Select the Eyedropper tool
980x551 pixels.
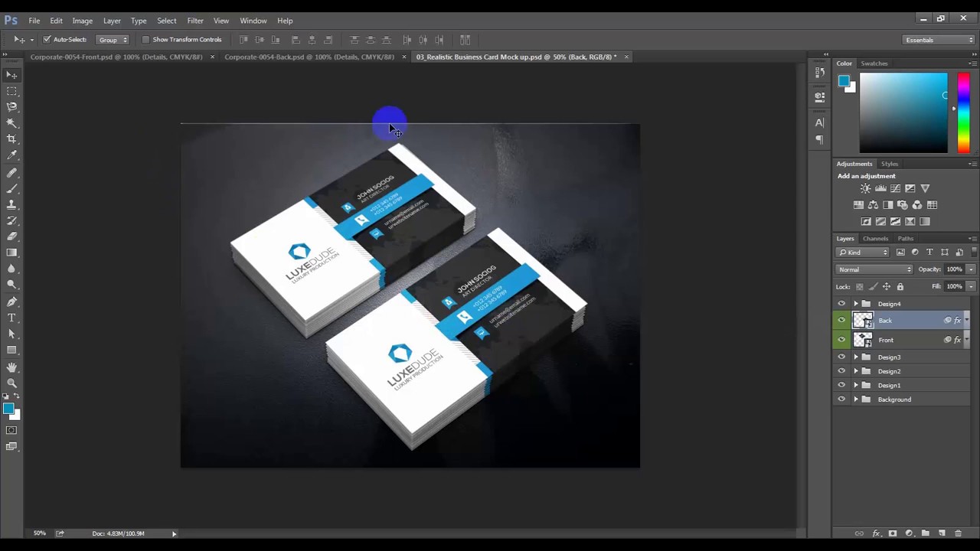pyautogui.click(x=11, y=155)
